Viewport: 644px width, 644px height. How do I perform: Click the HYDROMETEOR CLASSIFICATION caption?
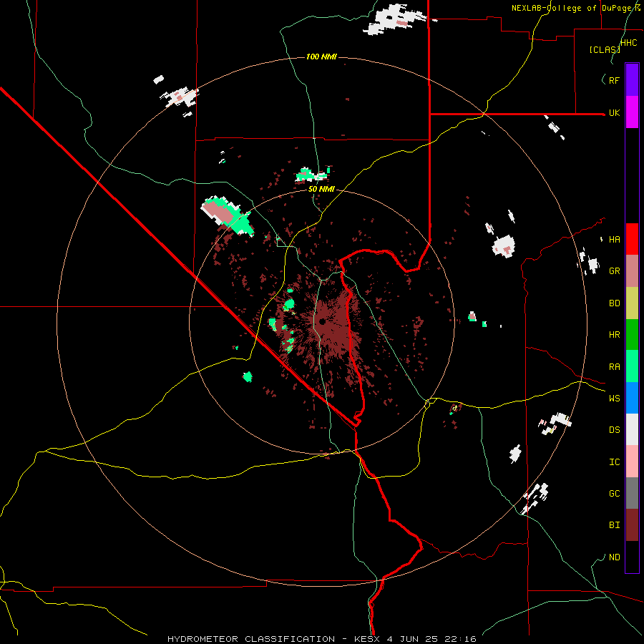tap(251, 639)
